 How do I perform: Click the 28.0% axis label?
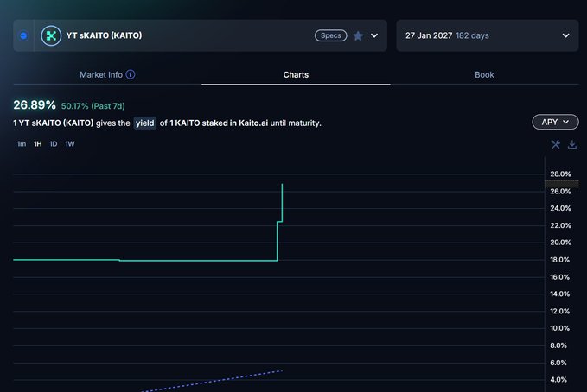pos(560,174)
